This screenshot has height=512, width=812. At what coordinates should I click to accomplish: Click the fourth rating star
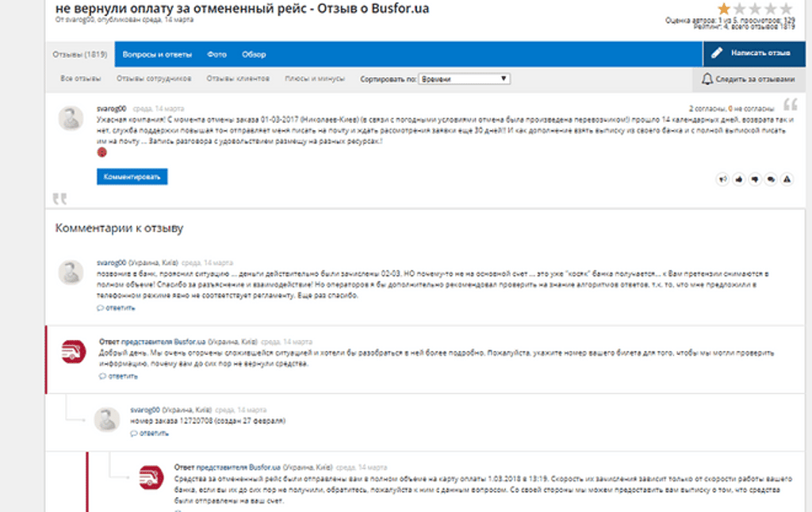771,8
